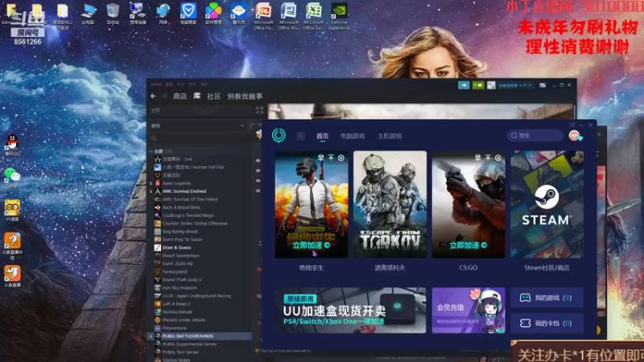
Task: Open the QQ penguin desktop icon
Action: pos(12,146)
